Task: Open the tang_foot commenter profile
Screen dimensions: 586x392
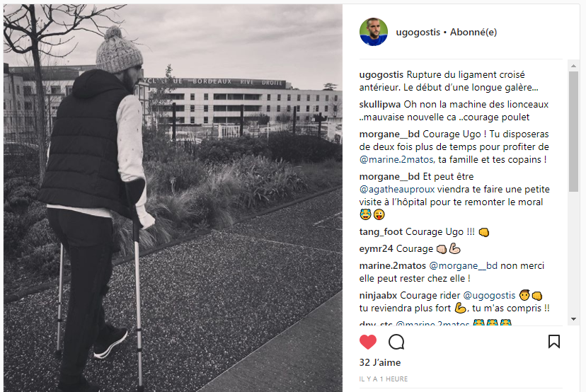Action: (381, 232)
